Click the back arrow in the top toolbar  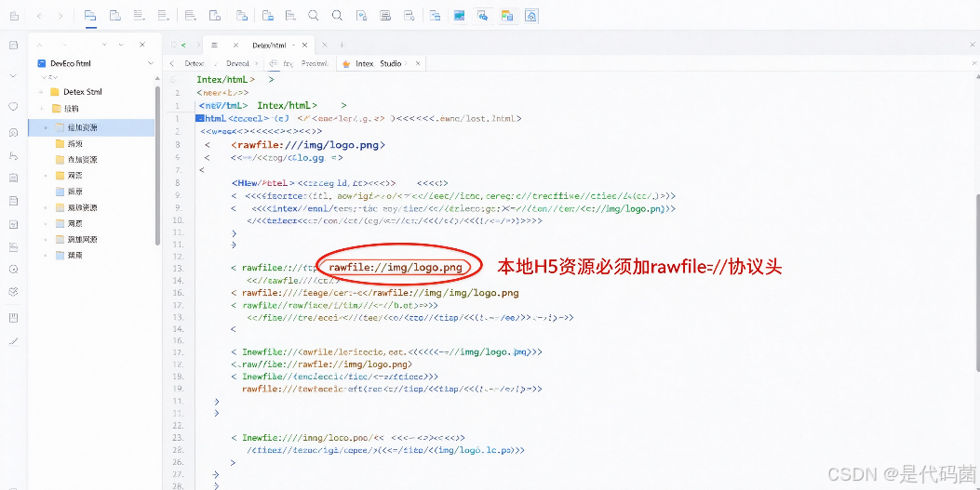(x=39, y=16)
